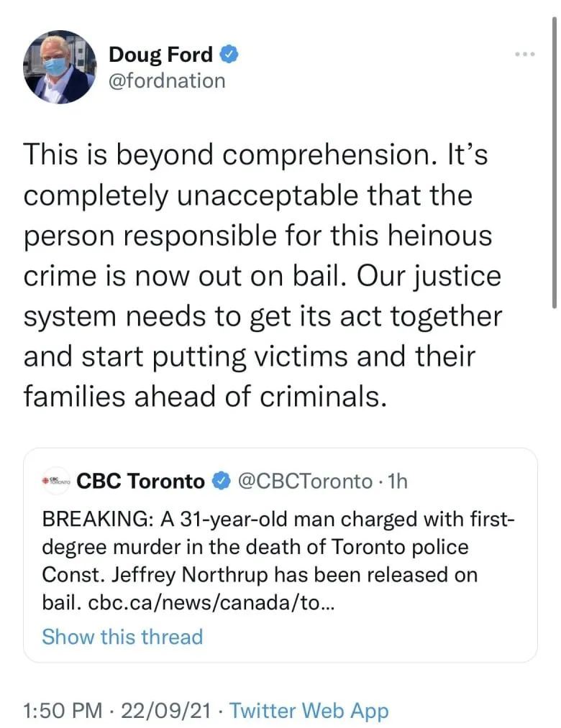Open the @fordnation handle link
561x728 pixels.
[166, 80]
